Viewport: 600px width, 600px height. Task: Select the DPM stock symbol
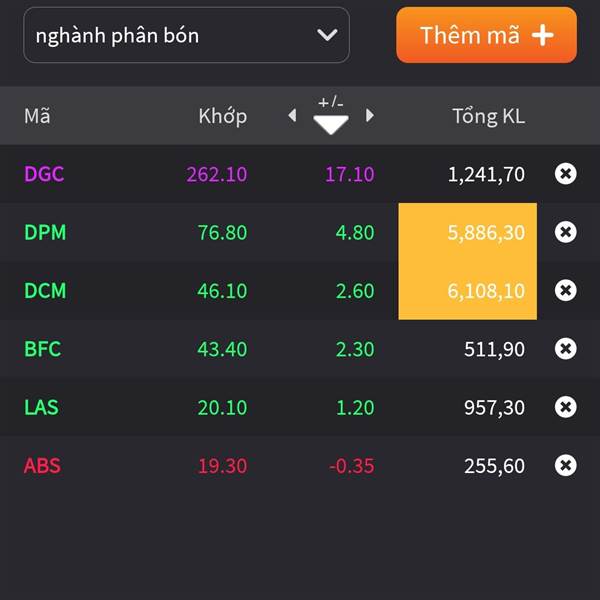point(45,232)
